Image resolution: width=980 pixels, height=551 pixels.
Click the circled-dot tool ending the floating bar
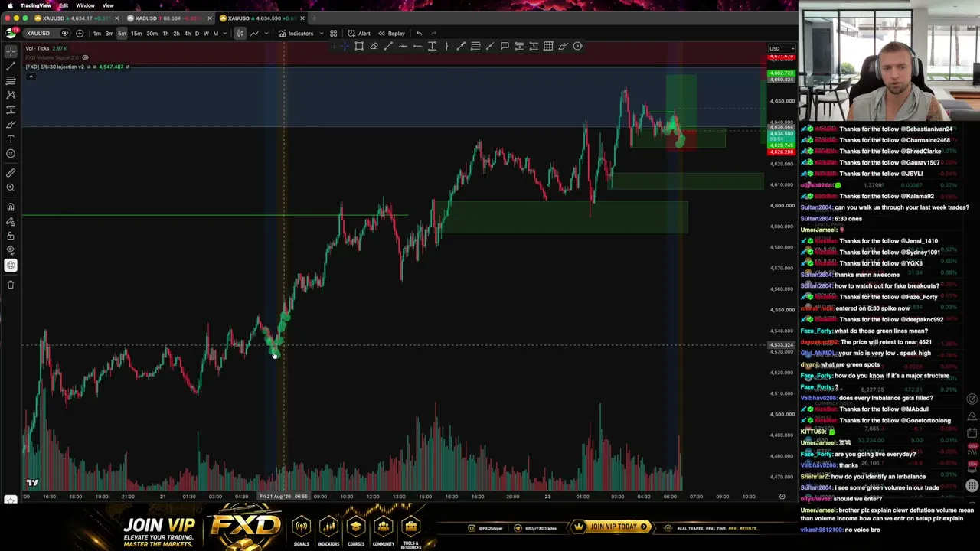pos(577,46)
